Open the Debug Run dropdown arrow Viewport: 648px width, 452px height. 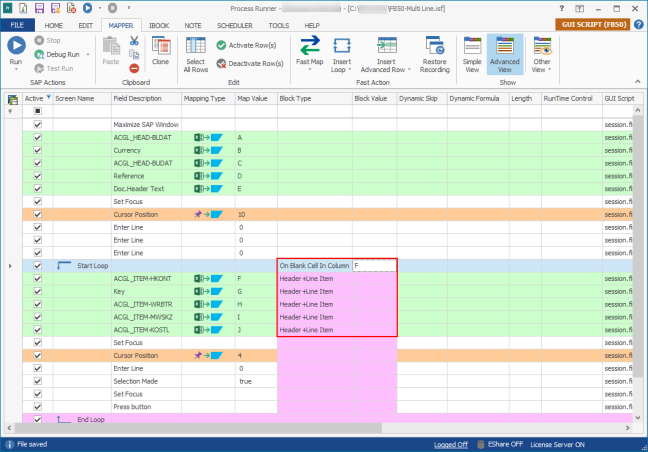(x=88, y=55)
